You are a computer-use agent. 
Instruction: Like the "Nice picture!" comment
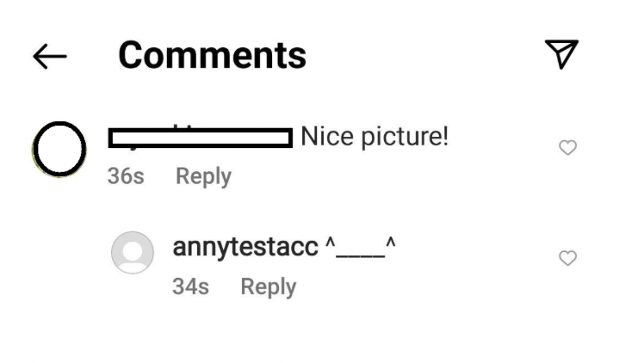pos(568,148)
